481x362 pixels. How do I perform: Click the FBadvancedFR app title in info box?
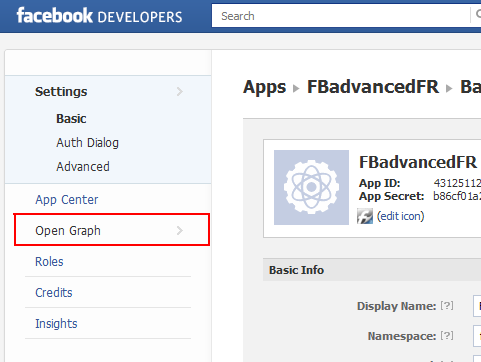click(418, 162)
